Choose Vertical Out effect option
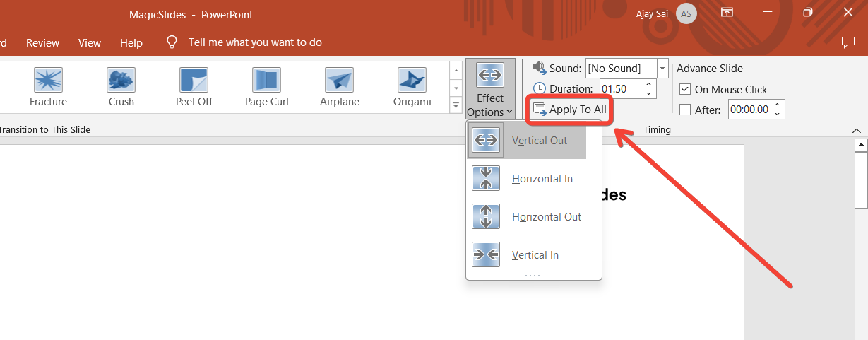868x340 pixels. tap(527, 140)
